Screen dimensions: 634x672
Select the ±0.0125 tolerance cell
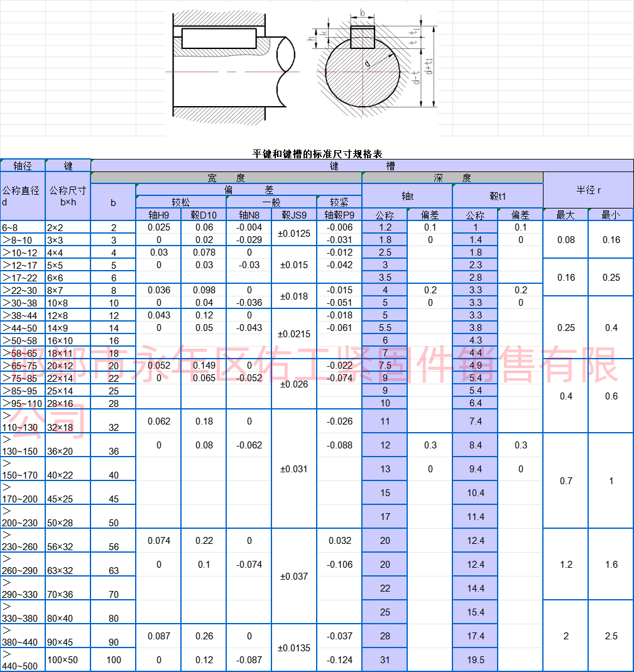point(293,234)
